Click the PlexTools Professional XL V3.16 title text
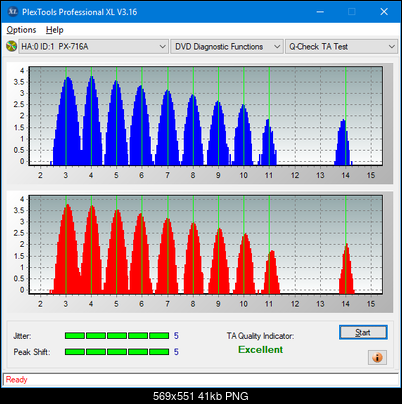The image size is (402, 404). (80, 12)
